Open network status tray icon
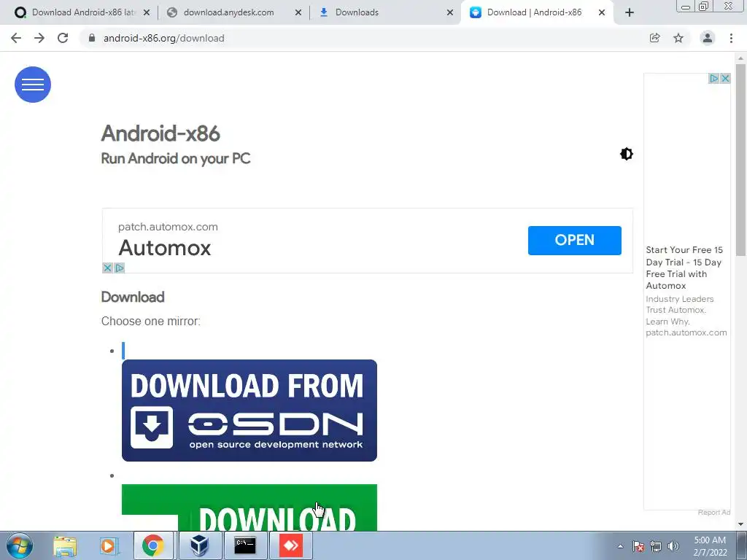Viewport: 747px width, 560px height. pos(656,546)
